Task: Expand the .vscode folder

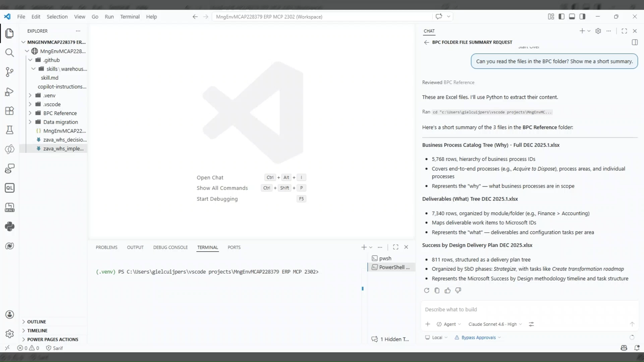Action: coord(53,104)
